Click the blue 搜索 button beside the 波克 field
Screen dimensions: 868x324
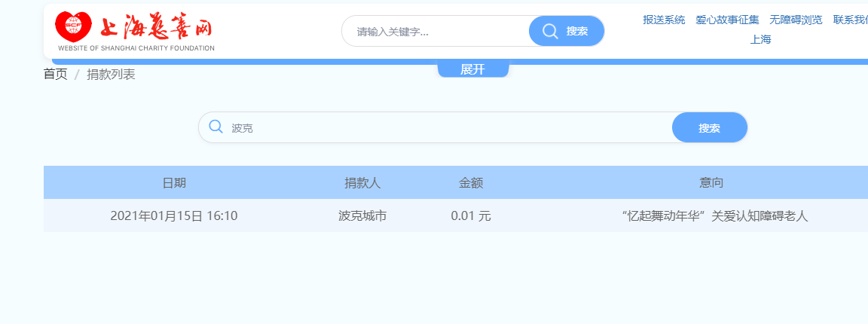pyautogui.click(x=709, y=128)
